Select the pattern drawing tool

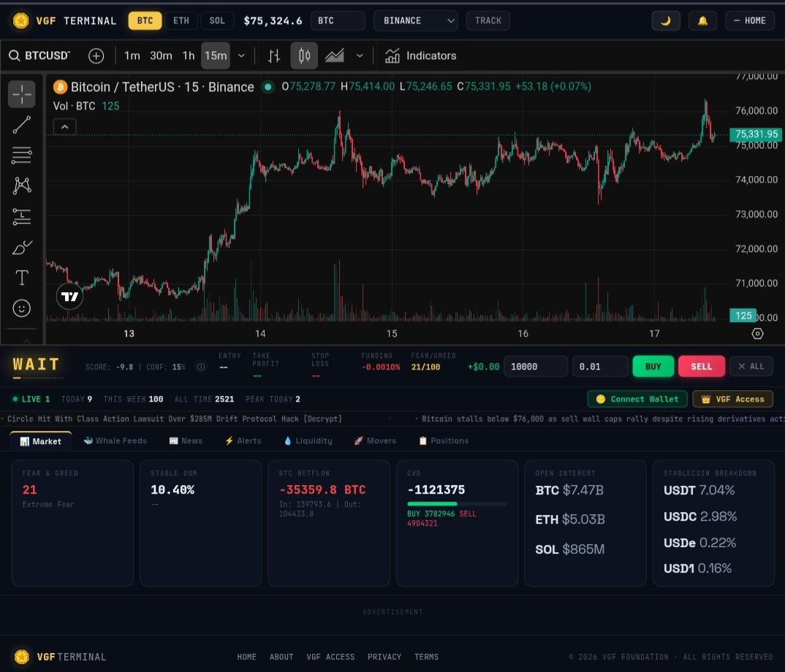tap(21, 186)
